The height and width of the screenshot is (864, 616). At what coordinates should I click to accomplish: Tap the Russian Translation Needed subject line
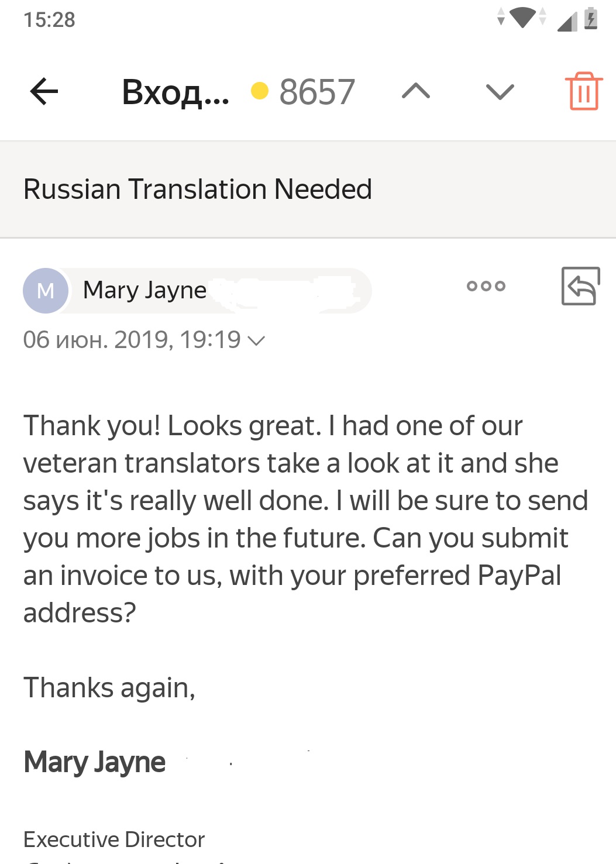pyautogui.click(x=197, y=190)
